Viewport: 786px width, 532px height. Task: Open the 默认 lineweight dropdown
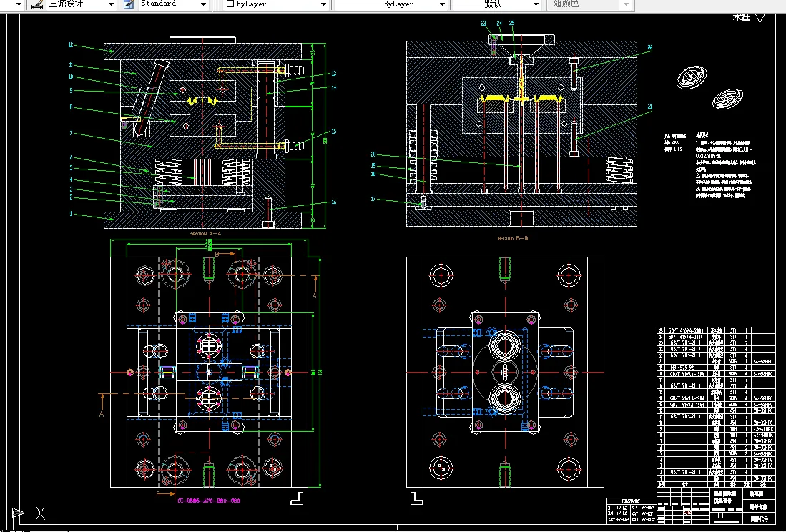coord(536,4)
